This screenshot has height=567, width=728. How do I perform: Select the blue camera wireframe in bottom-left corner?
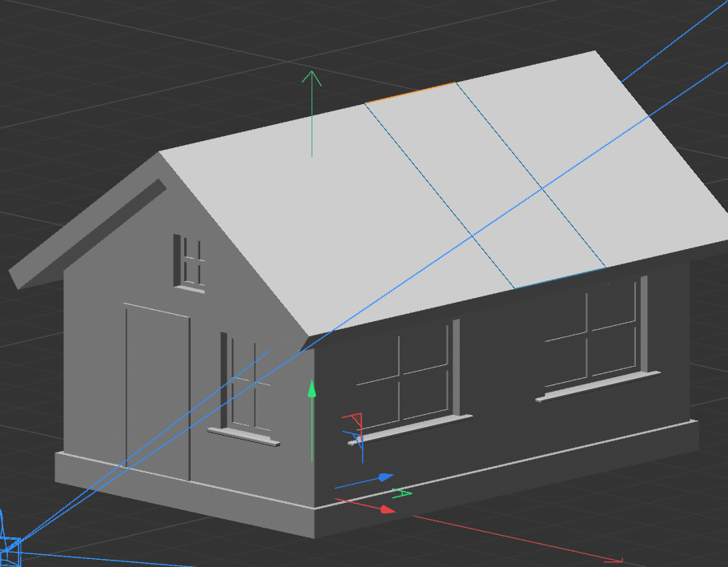tap(10, 550)
